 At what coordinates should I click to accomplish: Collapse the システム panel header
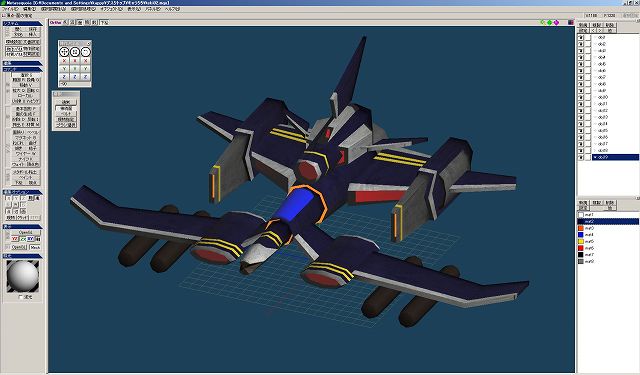pos(22,23)
